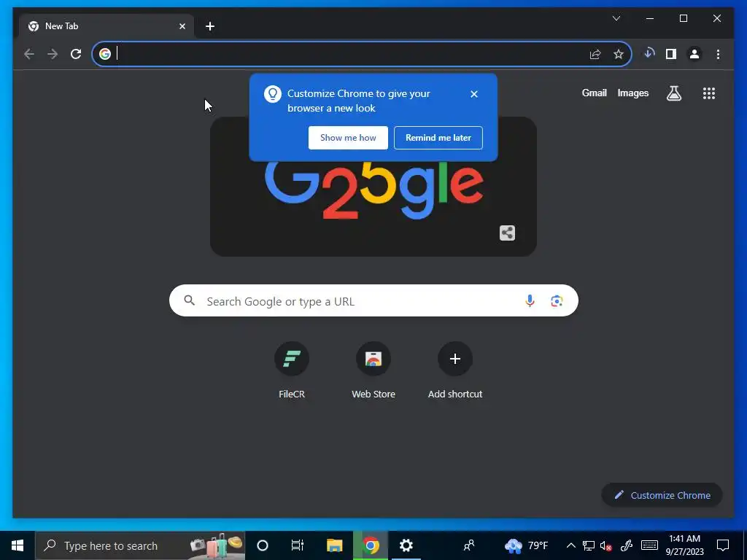747x560 pixels.
Task: Dismiss the Customize Chrome tip popup
Action: (x=474, y=94)
